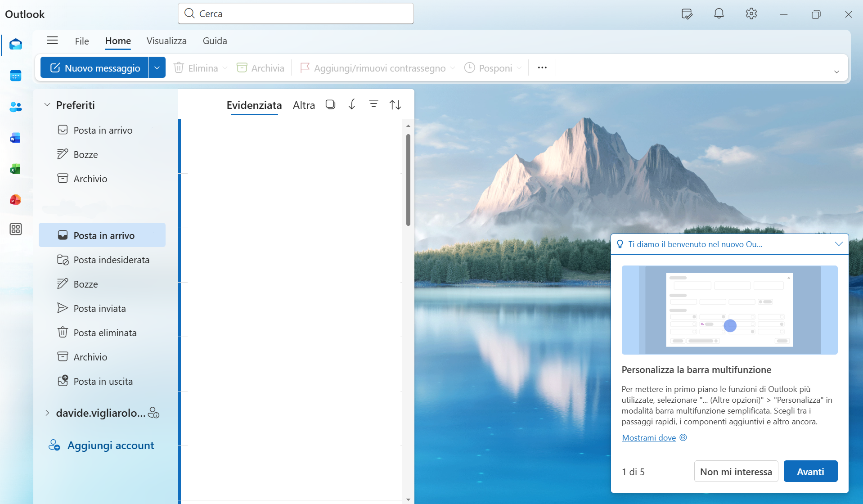Click the message list vertical scrollbar
Image resolution: width=863 pixels, height=504 pixels.
408,180
